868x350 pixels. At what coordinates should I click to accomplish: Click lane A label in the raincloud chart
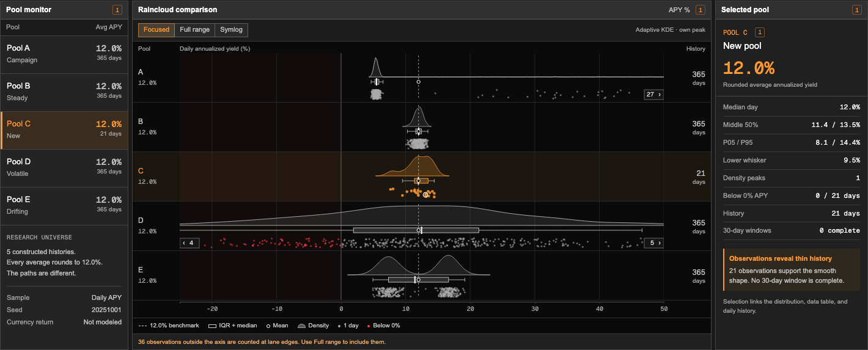pos(141,72)
